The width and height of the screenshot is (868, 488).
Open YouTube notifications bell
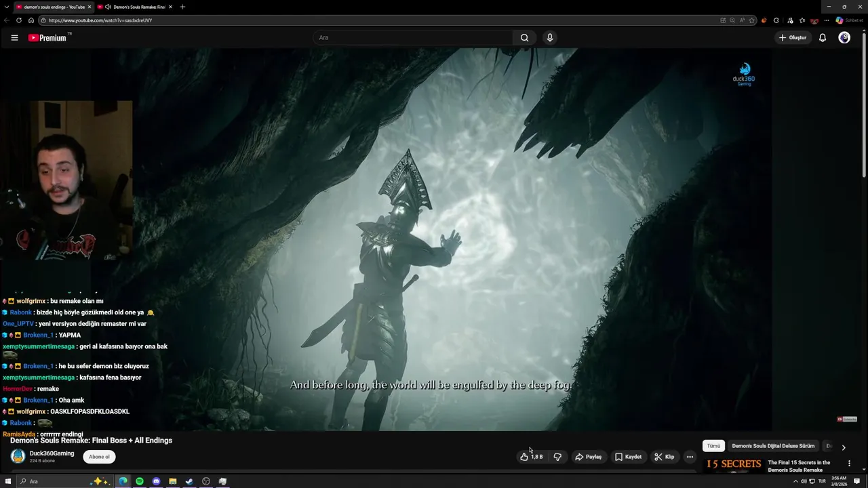click(x=823, y=38)
